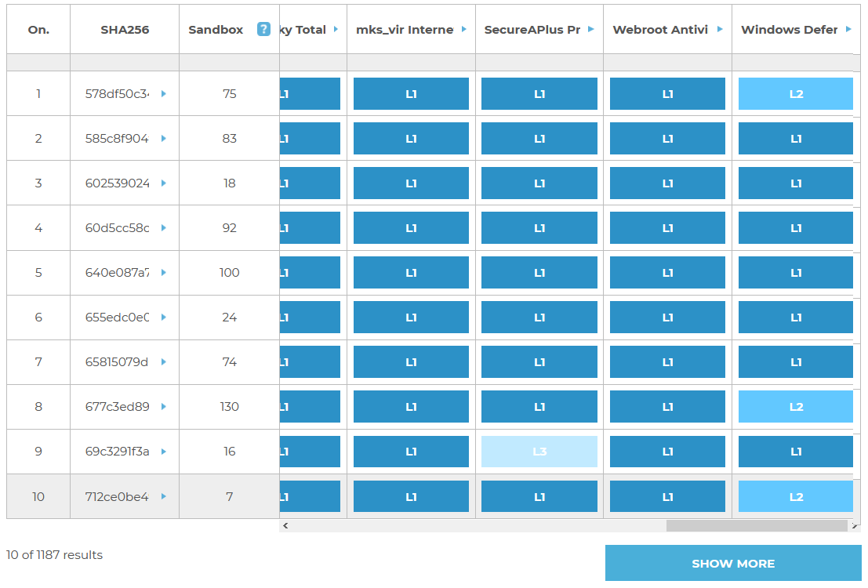Click Windows Defender L2 cell in row 8
The image size is (868, 588).
coord(795,407)
